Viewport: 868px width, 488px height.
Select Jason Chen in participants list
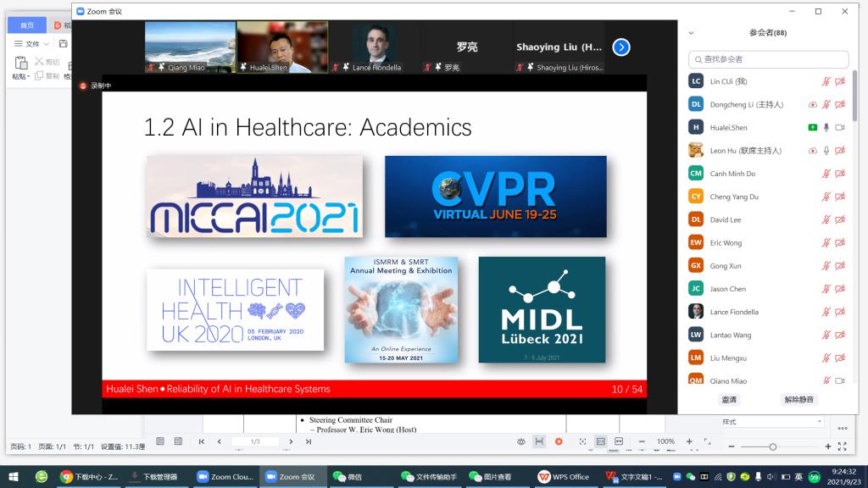point(768,289)
